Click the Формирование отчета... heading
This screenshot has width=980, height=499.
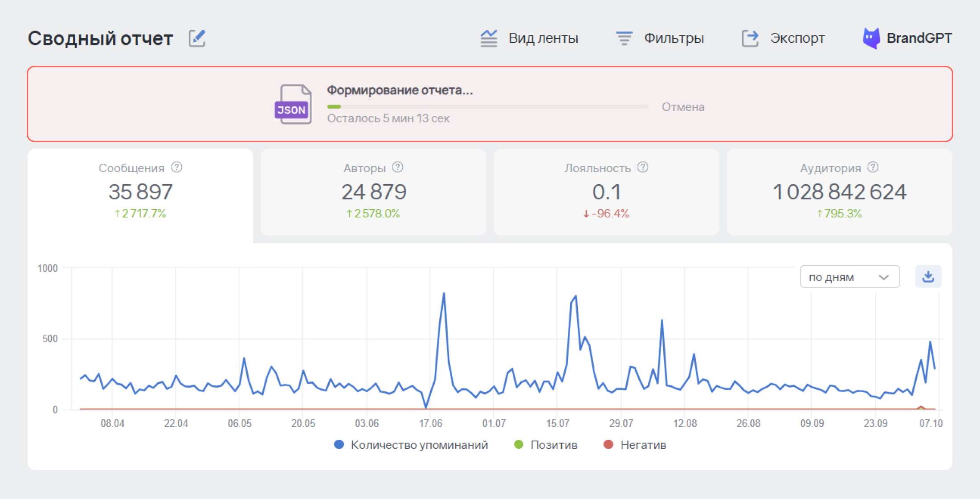coord(400,90)
